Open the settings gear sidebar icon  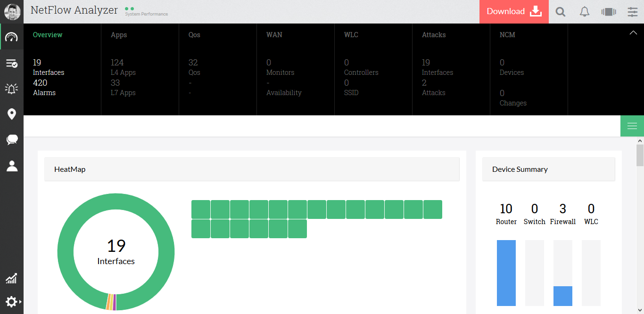(12, 302)
